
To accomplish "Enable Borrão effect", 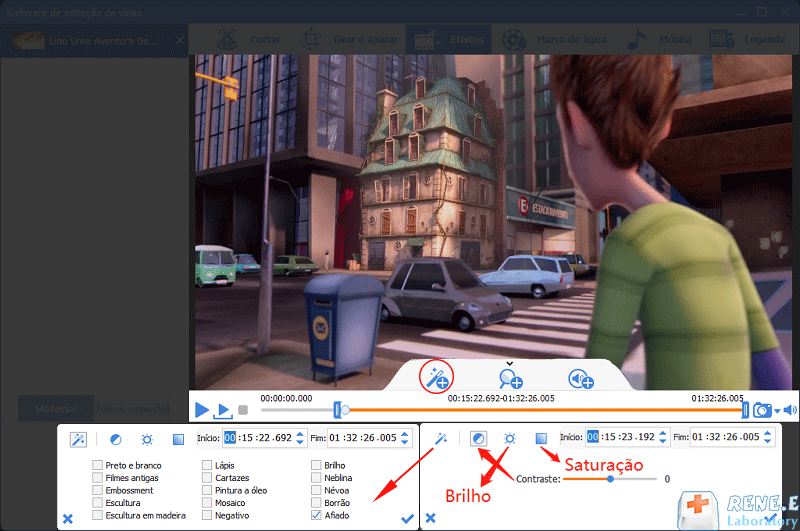I will pos(316,502).
